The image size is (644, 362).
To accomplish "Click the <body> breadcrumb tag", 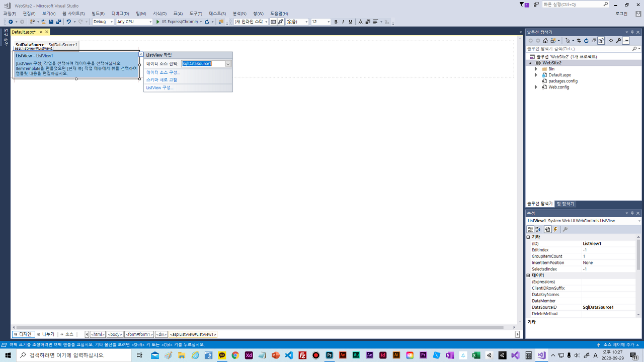I will point(115,334).
